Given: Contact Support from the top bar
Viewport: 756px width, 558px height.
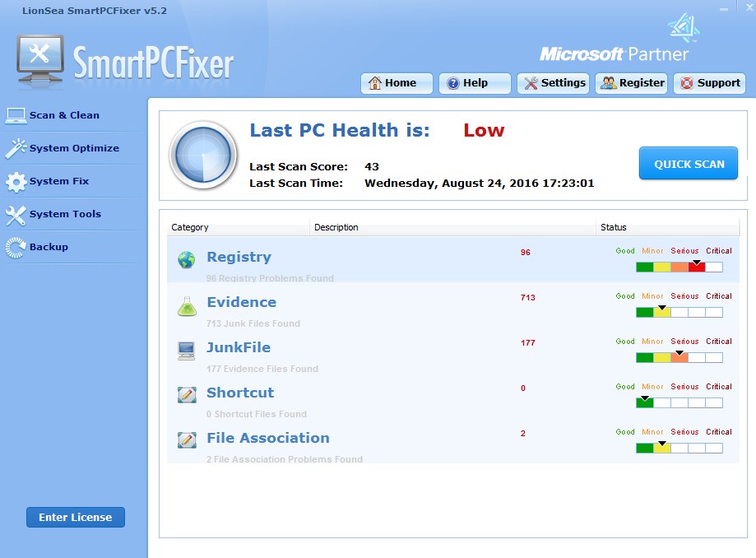Looking at the screenshot, I should (x=709, y=83).
